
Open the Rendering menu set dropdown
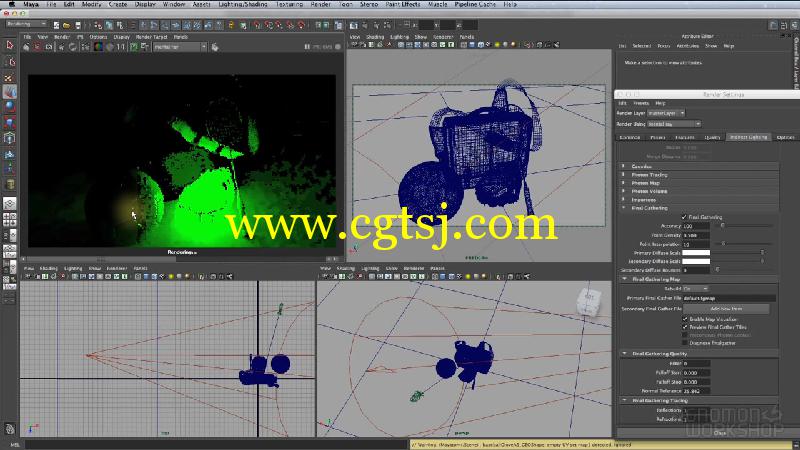27,24
